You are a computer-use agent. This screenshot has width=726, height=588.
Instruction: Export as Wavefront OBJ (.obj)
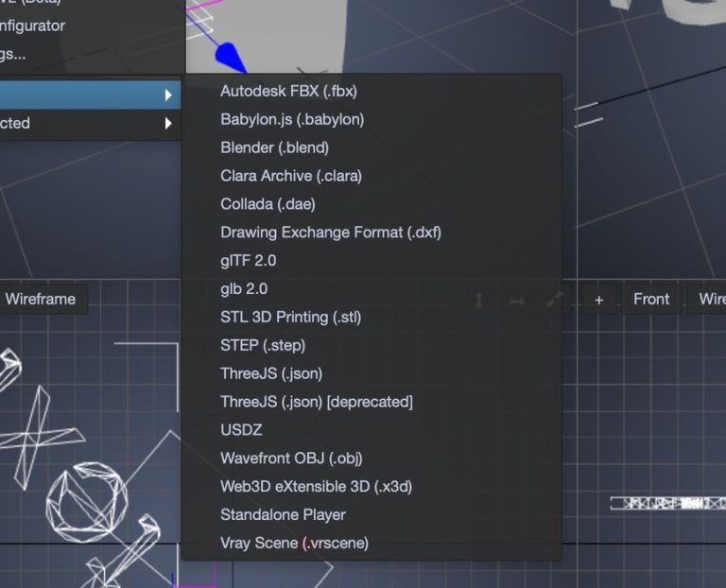tap(291, 458)
